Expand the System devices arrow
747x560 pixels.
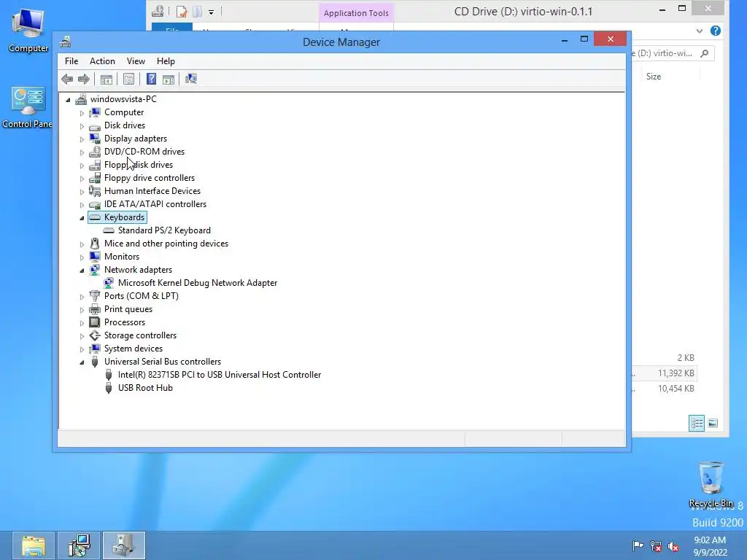(82, 349)
